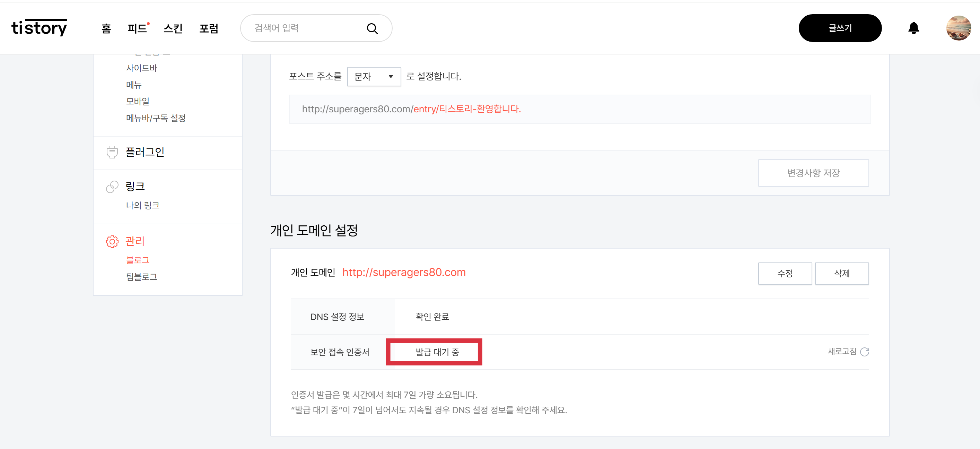Open the profile avatar menu
The width and height of the screenshot is (980, 449).
point(958,28)
